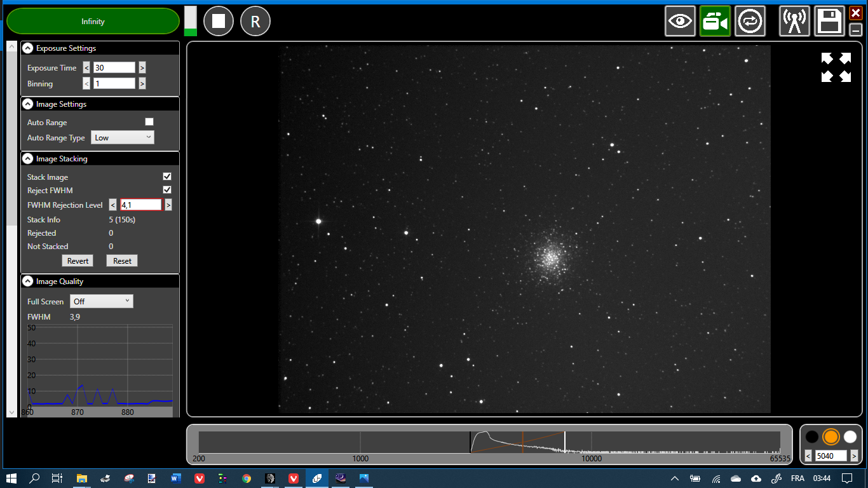Decrease FWHM Rejection Level with left arrow
Image resolution: width=868 pixels, height=488 pixels.
click(112, 205)
